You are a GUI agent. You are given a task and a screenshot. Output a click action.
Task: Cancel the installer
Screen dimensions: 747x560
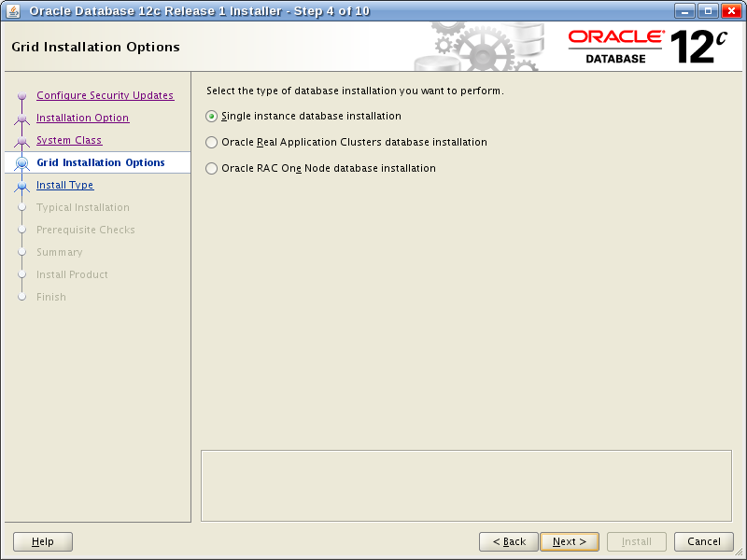(x=703, y=541)
